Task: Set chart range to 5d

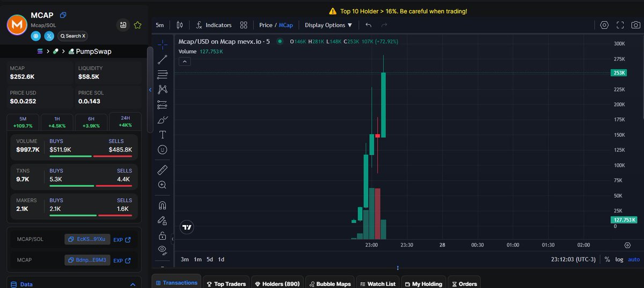Action: pyautogui.click(x=210, y=260)
